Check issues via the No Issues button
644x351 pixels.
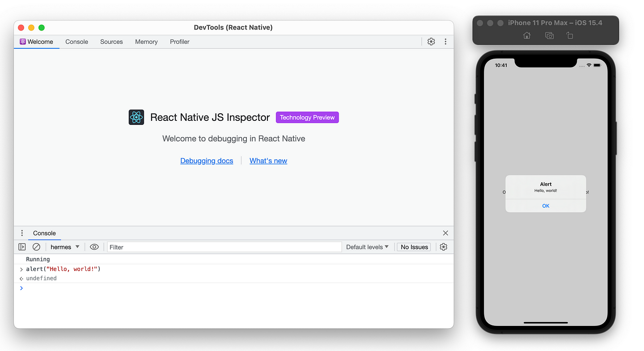(413, 247)
